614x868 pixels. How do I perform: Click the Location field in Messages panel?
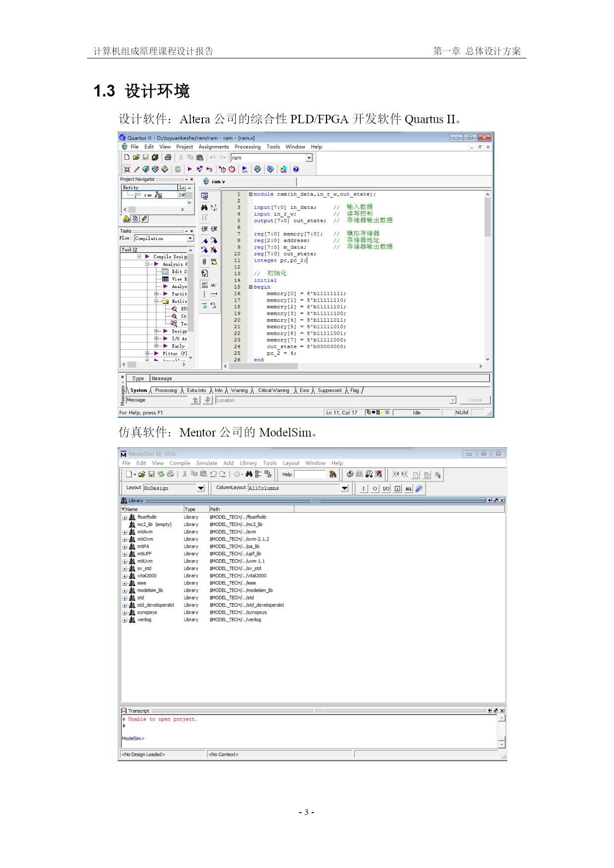pyautogui.click(x=335, y=400)
